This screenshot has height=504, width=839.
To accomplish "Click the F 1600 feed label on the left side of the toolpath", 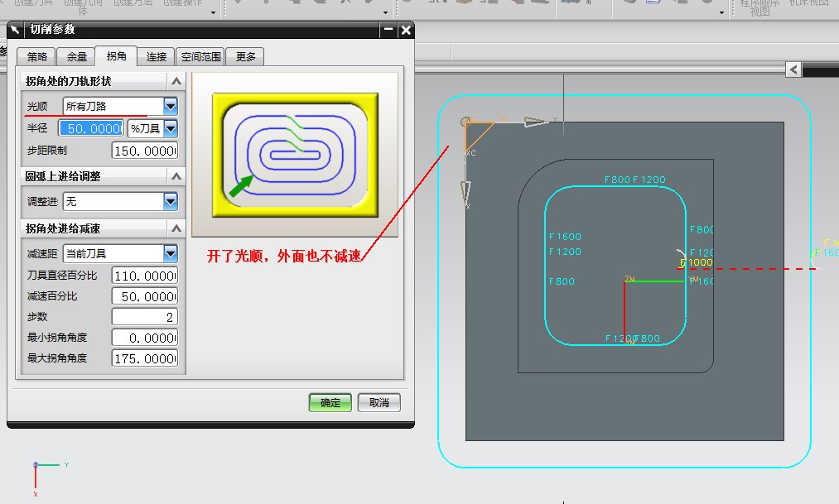I will click(565, 236).
